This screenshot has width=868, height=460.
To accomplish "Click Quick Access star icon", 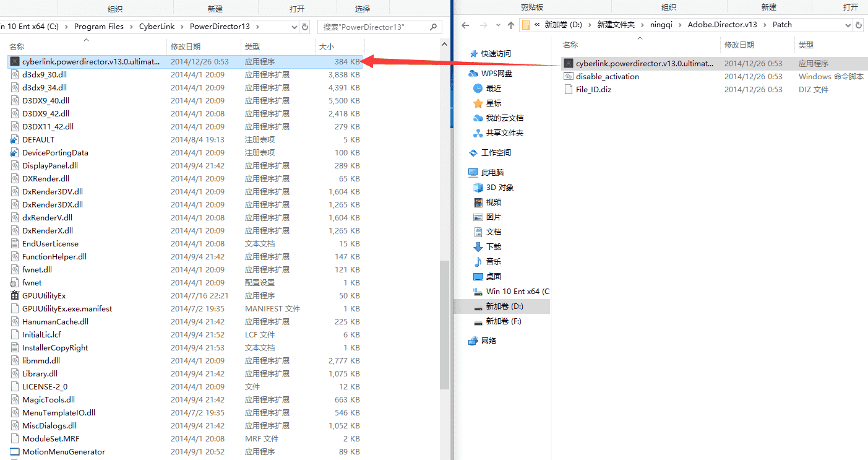I will pyautogui.click(x=474, y=54).
